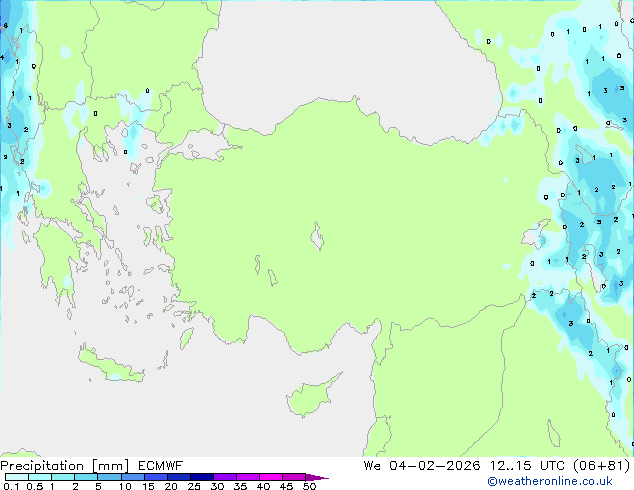Click the '12..15 UTC' time text

527,466
